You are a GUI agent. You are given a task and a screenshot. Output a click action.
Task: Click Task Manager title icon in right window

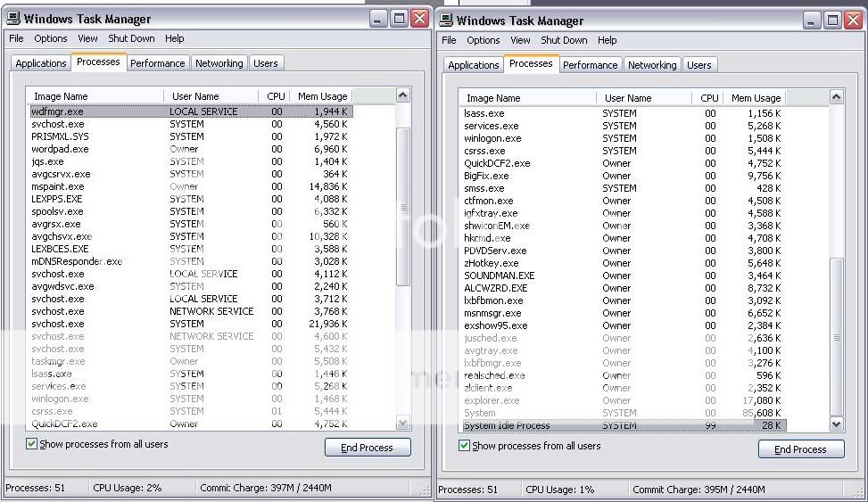point(446,20)
